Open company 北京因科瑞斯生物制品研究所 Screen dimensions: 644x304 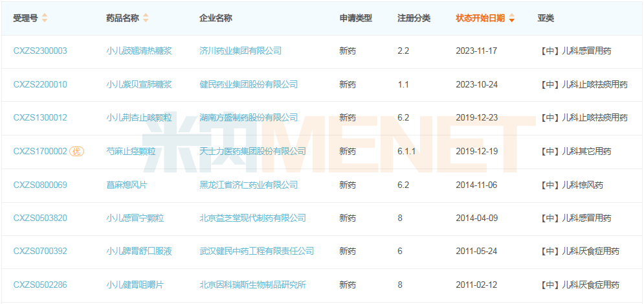[x=252, y=285]
